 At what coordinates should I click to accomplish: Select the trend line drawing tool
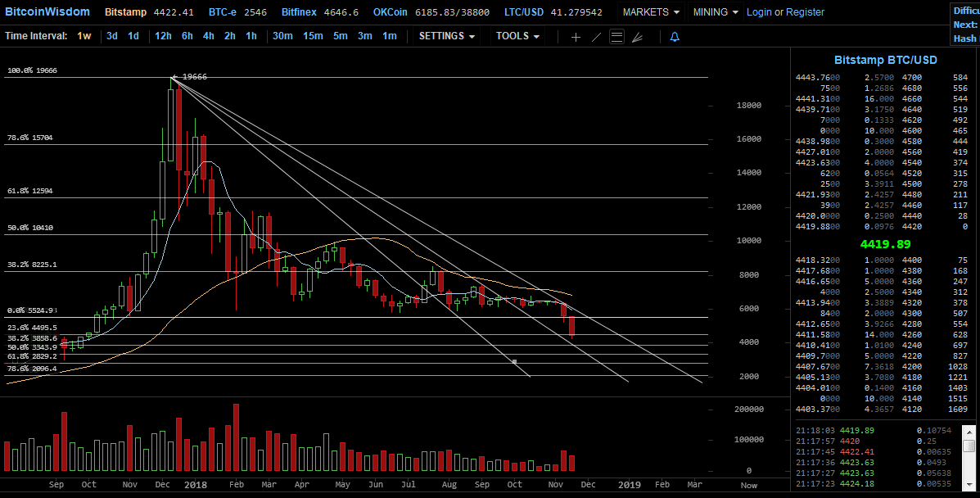click(x=596, y=37)
